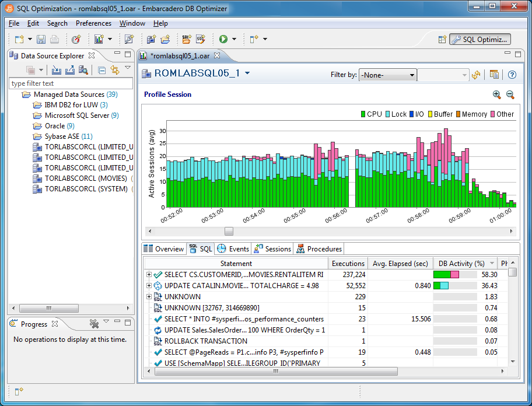
Task: Open the New file dropdown arrow
Action: pos(30,39)
